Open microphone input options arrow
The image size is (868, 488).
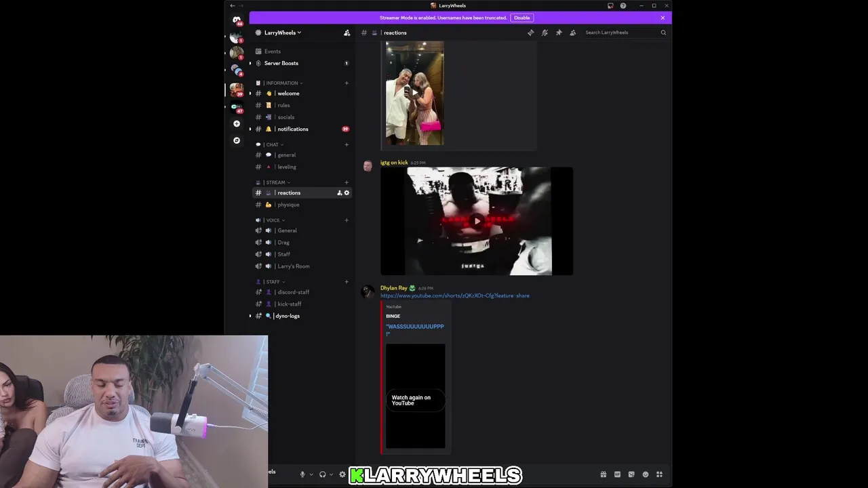point(311,474)
